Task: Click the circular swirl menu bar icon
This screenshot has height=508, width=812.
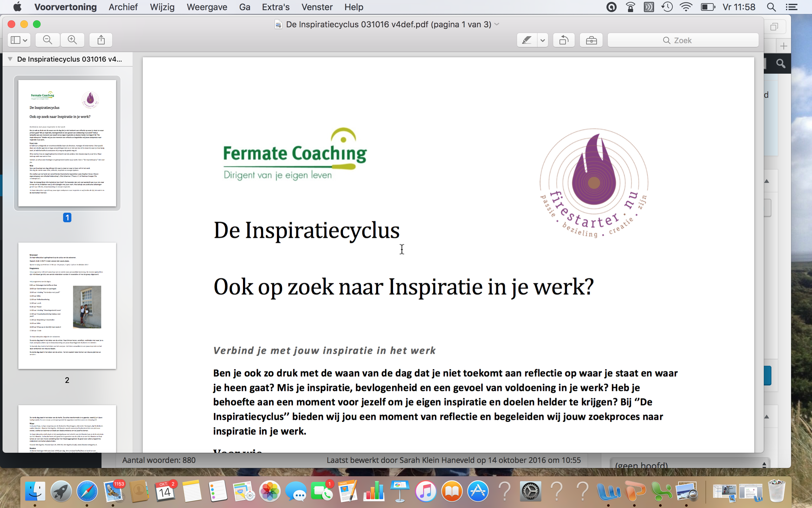Action: 612,7
